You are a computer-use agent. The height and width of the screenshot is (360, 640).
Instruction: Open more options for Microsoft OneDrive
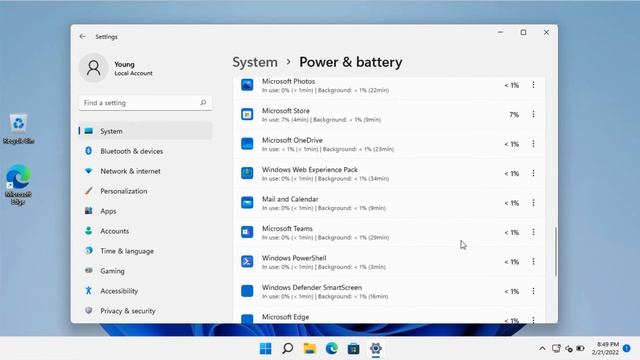(533, 144)
